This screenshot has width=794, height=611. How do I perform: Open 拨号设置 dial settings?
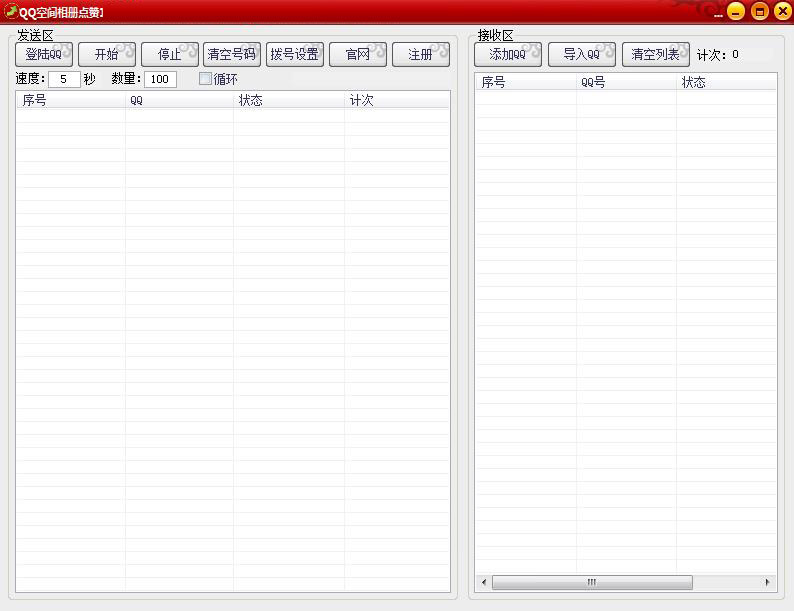[x=295, y=54]
